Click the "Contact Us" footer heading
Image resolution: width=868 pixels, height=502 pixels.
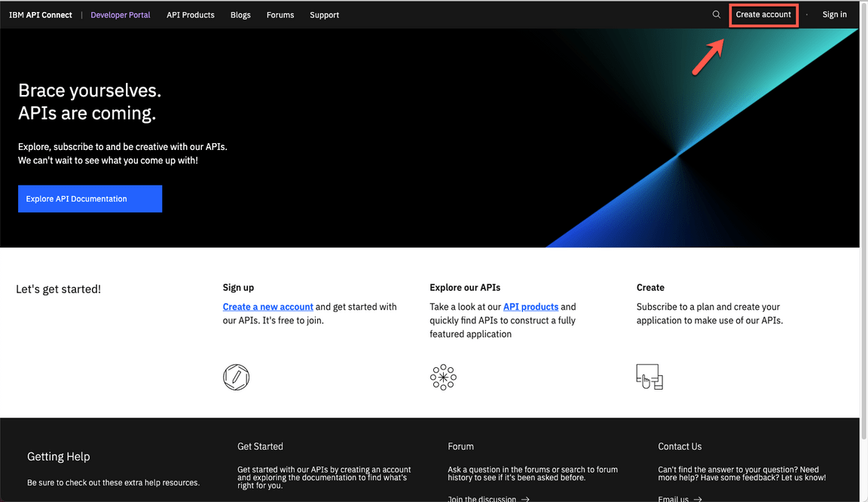[x=680, y=446]
